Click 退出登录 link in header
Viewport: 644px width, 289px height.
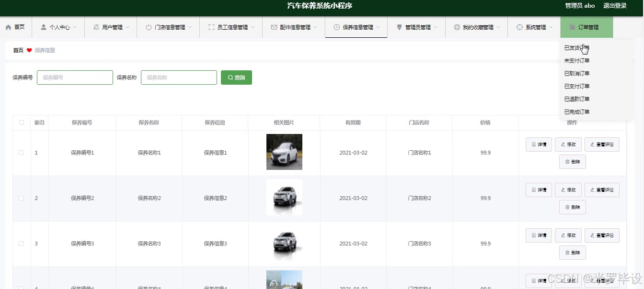click(x=615, y=6)
